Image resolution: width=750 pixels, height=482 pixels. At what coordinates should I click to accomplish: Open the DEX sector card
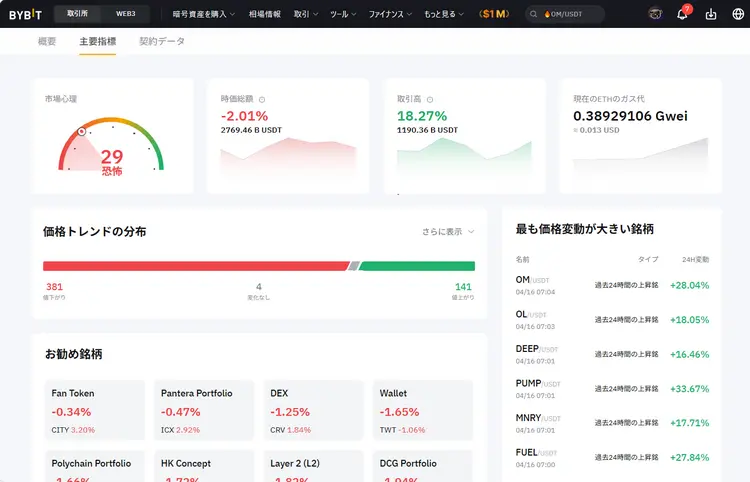[313, 410]
